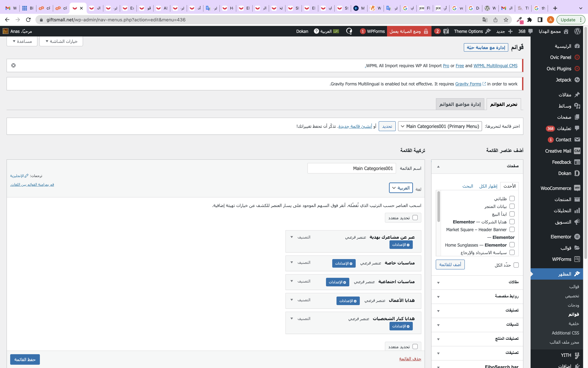Open the Google Translate icon in address bar
Image resolution: width=588 pixels, height=368 pixels.
coord(485,20)
